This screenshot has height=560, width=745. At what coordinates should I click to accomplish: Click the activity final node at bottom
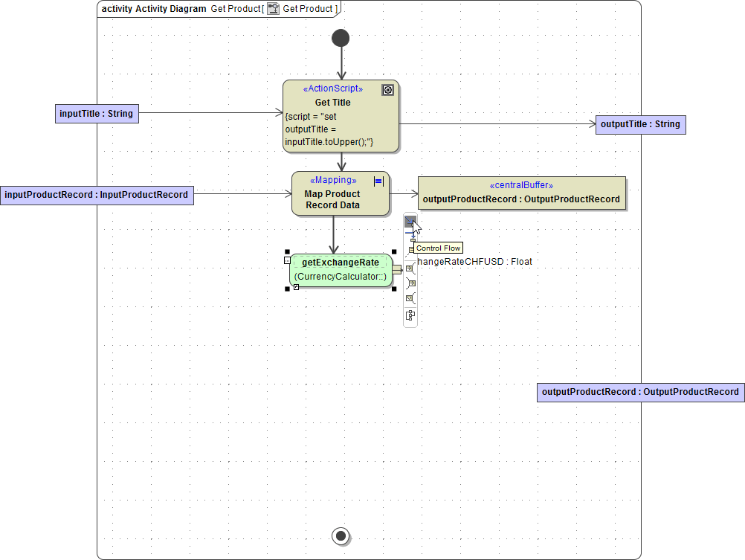(341, 535)
